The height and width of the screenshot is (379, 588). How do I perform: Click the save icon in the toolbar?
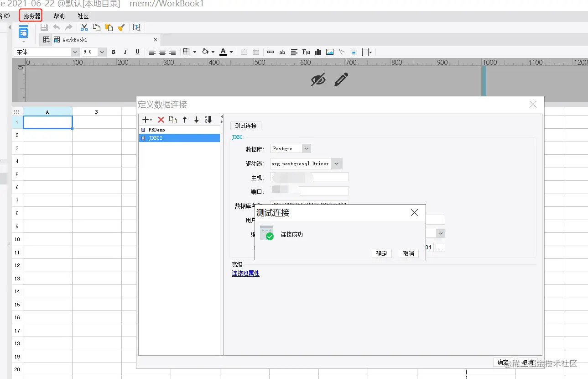point(44,27)
